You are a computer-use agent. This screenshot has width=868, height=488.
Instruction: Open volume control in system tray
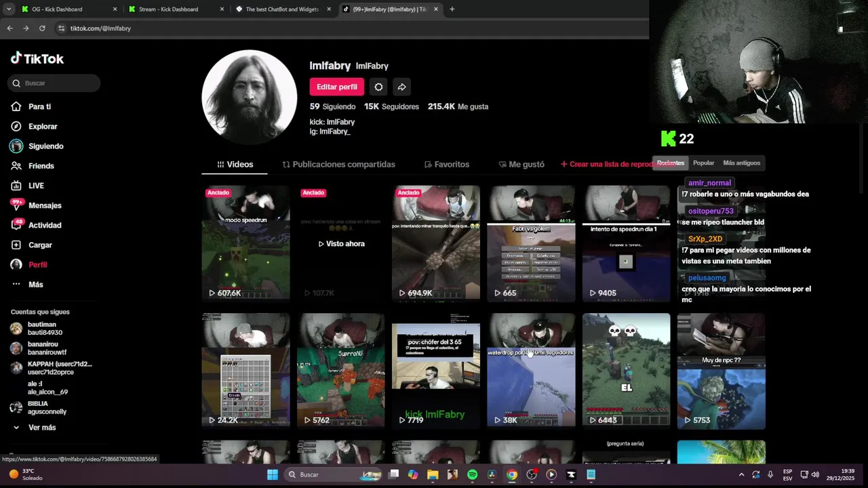tap(815, 474)
